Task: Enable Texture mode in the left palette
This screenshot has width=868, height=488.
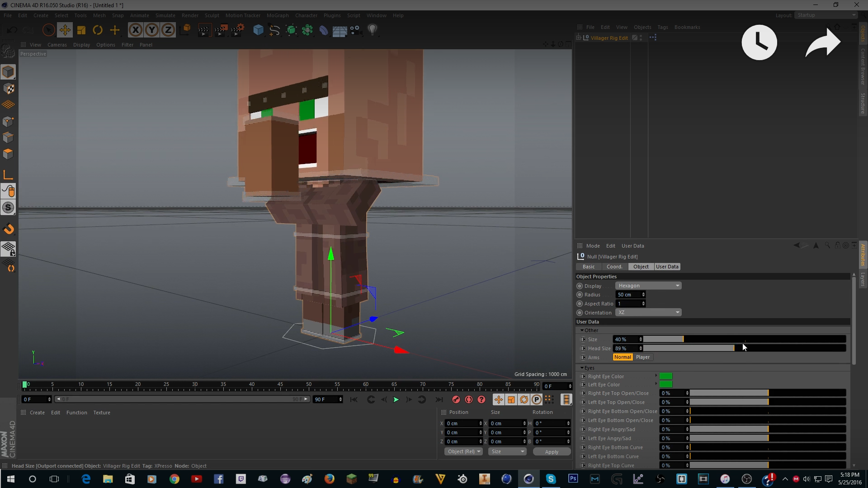Action: coord(8,89)
